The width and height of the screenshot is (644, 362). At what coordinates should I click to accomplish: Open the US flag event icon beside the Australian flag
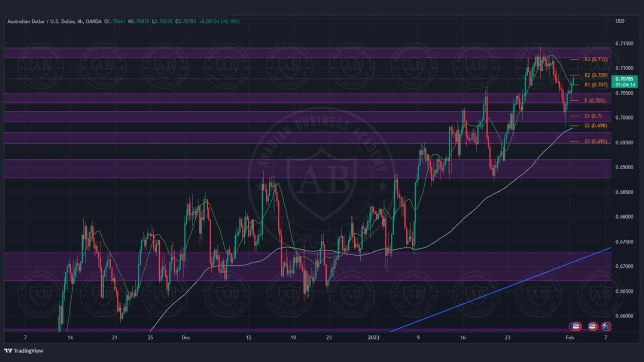pyautogui.click(x=592, y=326)
